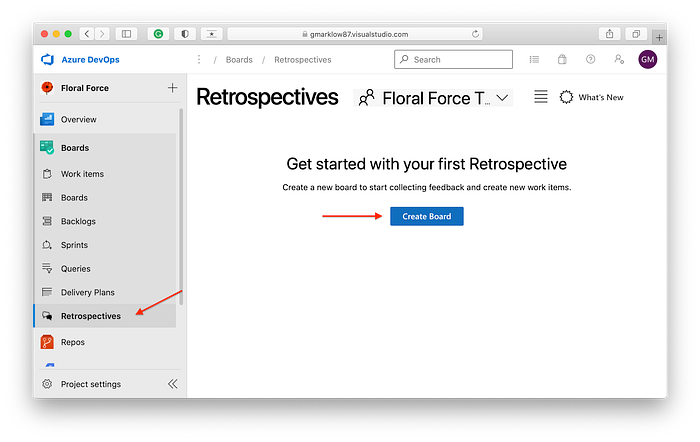Click the Sprints timer icon
This screenshot has height=442, width=700.
point(47,245)
